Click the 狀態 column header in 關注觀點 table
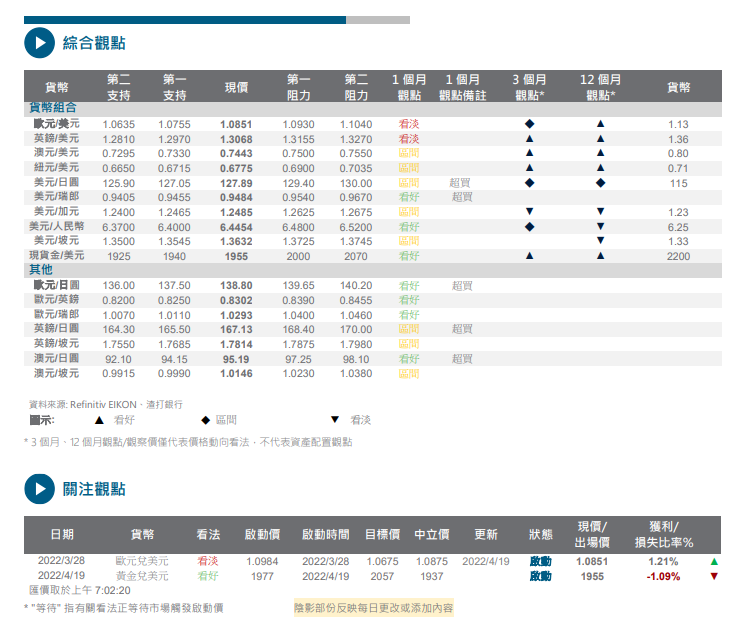 pyautogui.click(x=540, y=534)
